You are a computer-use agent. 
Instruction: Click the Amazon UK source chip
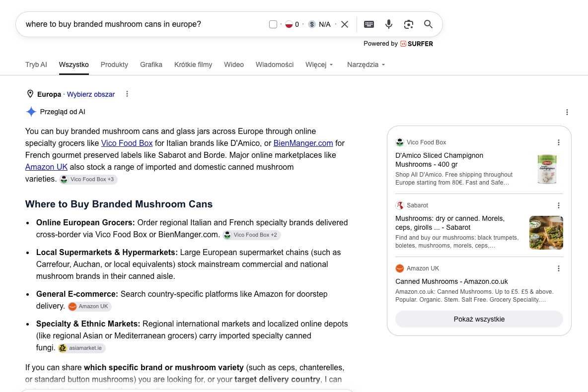(89, 307)
